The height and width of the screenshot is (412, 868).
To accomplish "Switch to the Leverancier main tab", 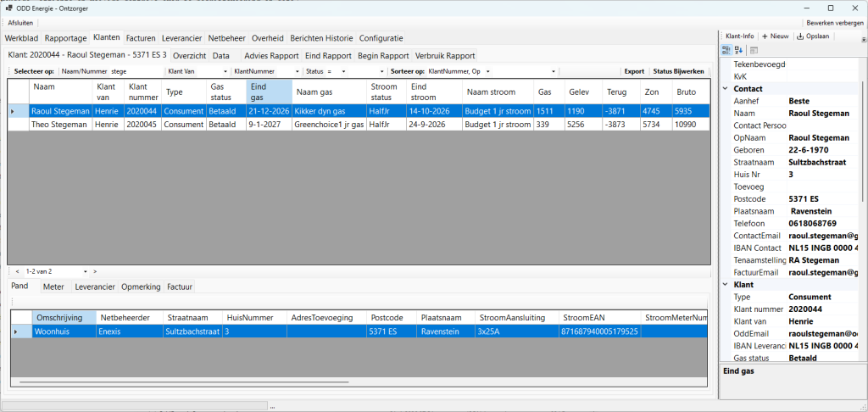I will pyautogui.click(x=181, y=38).
